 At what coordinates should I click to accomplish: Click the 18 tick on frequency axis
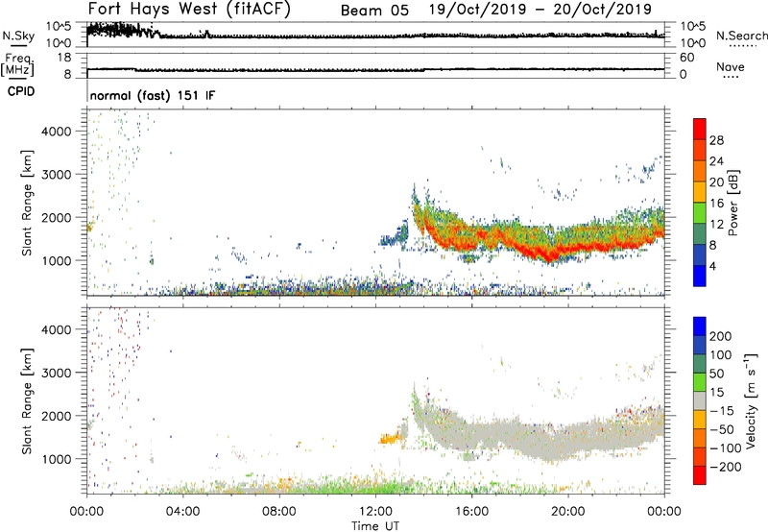coord(64,58)
